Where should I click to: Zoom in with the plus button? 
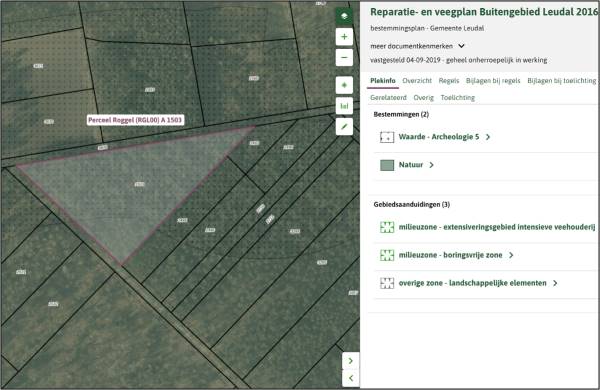pyautogui.click(x=344, y=37)
